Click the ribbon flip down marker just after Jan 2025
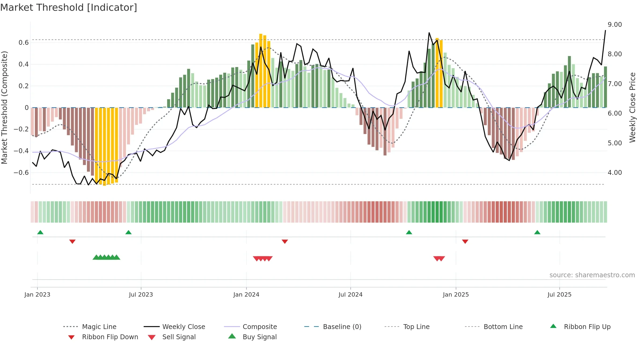The height and width of the screenshot is (362, 644). click(465, 242)
